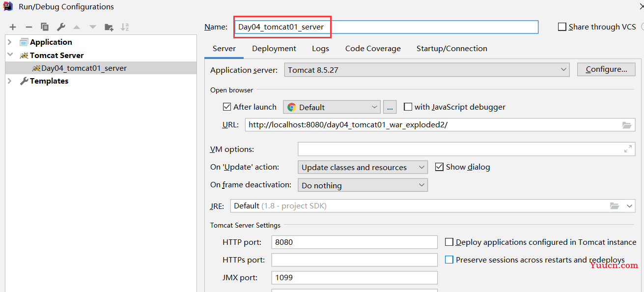
Task: Click browser ellipsis ... button
Action: [x=390, y=107]
